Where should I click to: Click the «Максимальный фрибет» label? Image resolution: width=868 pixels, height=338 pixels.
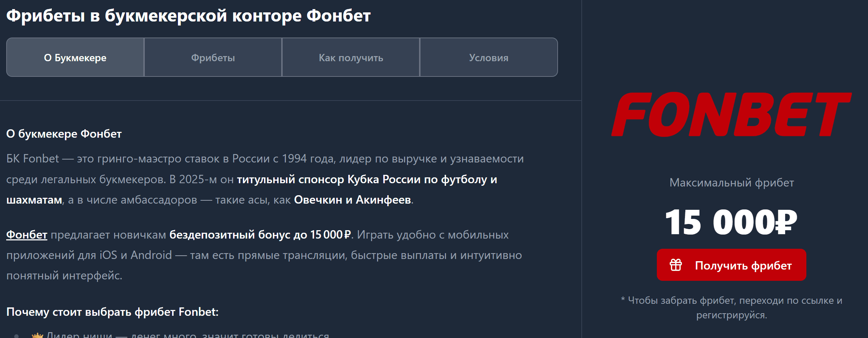731,182
